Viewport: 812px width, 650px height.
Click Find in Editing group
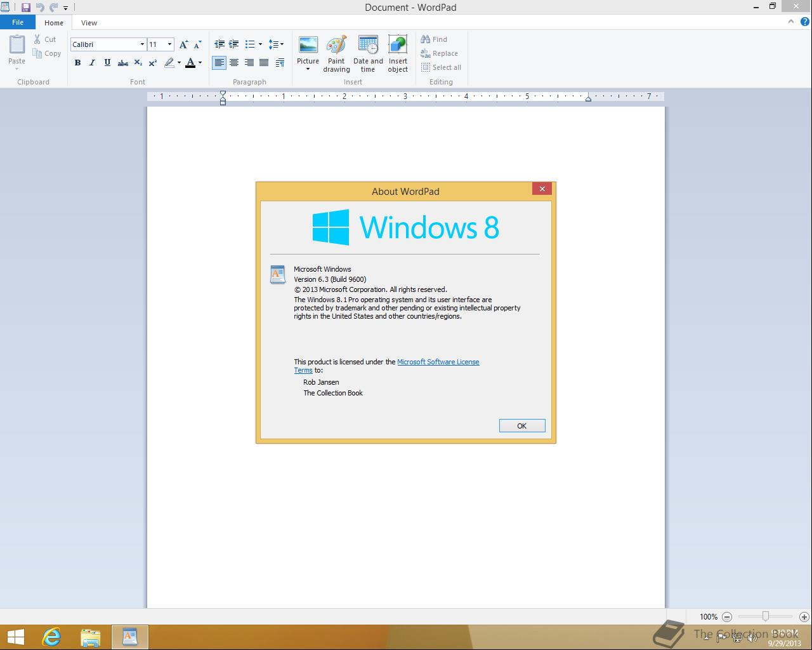(x=434, y=39)
